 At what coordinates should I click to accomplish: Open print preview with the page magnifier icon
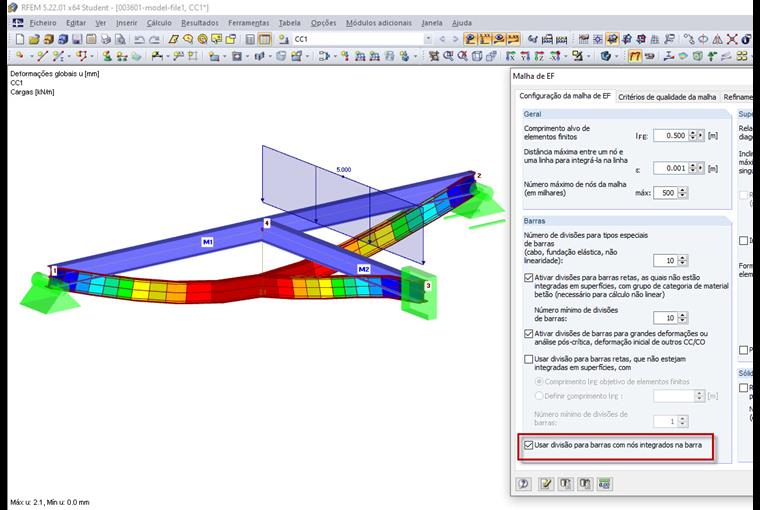tap(120, 39)
